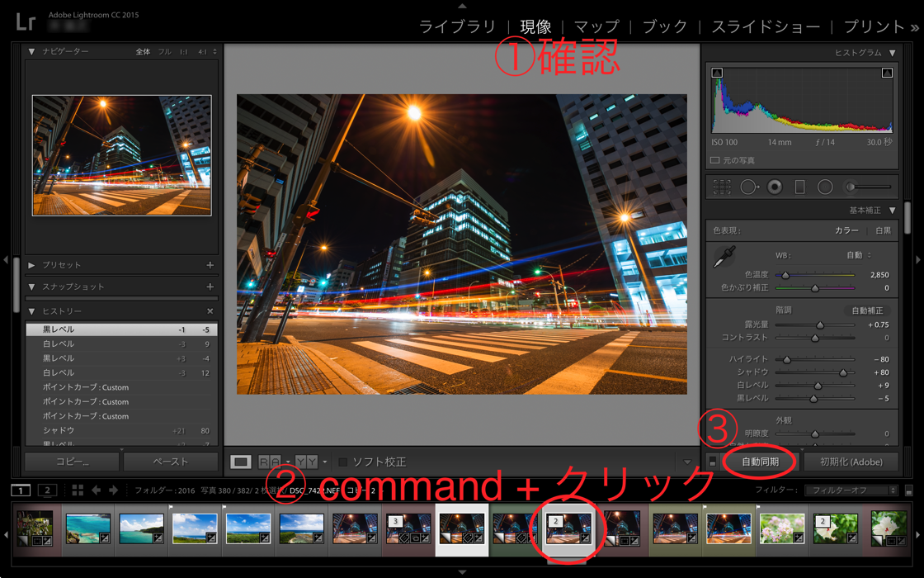Toggle the 元の写真 checkbox
Image resolution: width=924 pixels, height=578 pixels.
pyautogui.click(x=715, y=160)
